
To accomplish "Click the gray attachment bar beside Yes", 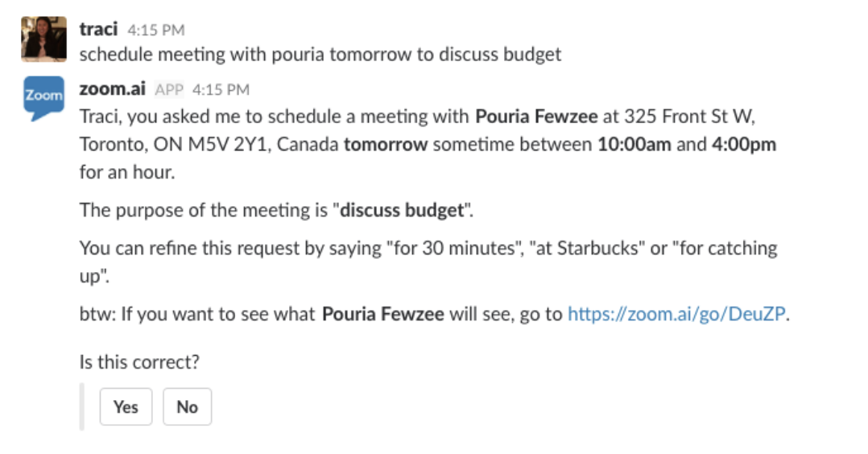I will point(82,407).
